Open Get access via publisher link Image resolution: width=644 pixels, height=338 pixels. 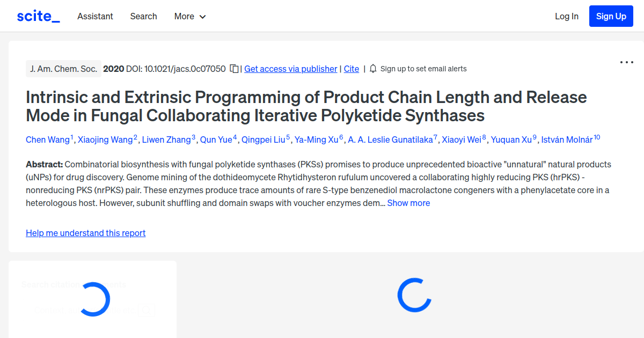click(290, 69)
